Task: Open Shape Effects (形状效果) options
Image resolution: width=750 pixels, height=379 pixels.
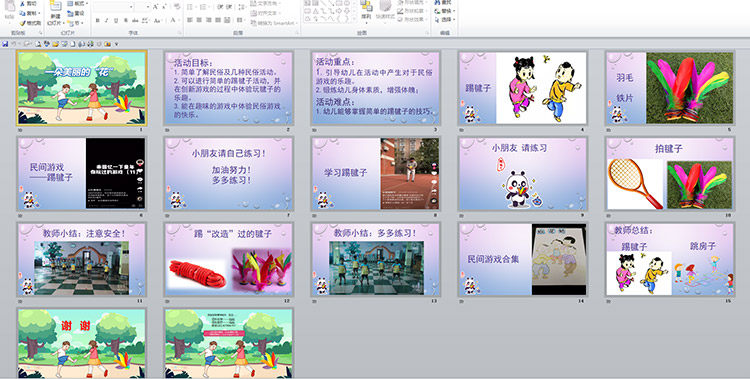Action: pos(413,19)
